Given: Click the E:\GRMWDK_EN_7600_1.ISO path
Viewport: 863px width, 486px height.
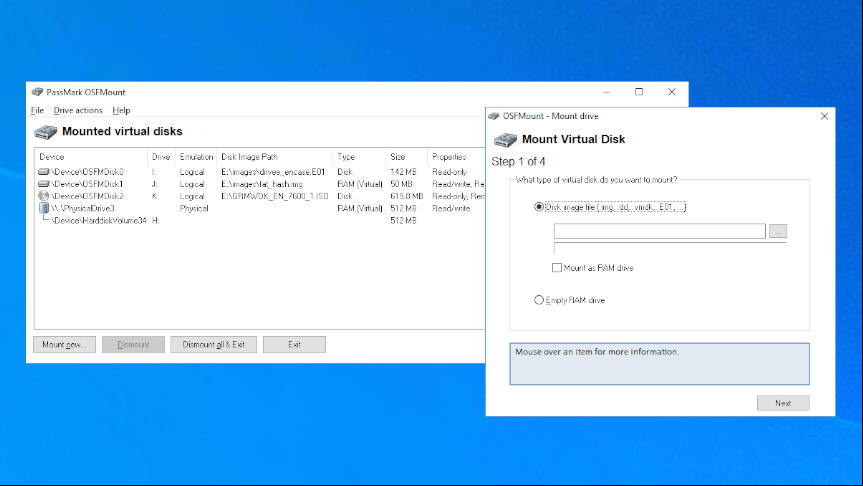Looking at the screenshot, I should 275,196.
